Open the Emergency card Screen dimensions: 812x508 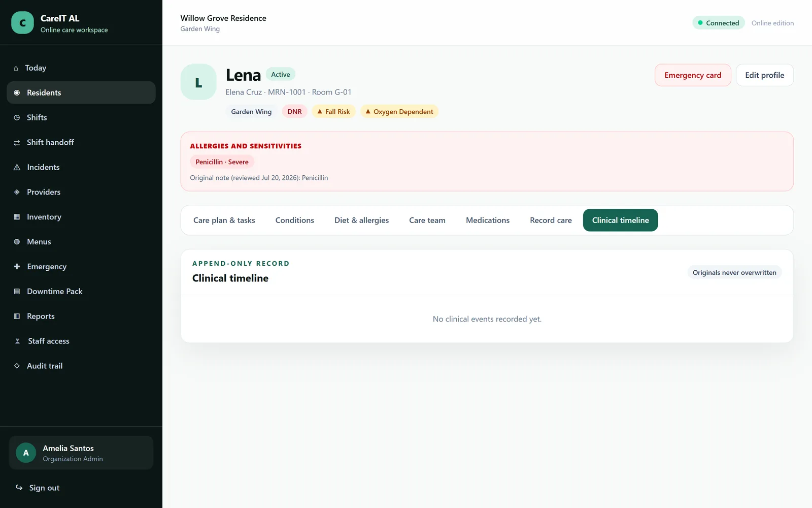(693, 75)
